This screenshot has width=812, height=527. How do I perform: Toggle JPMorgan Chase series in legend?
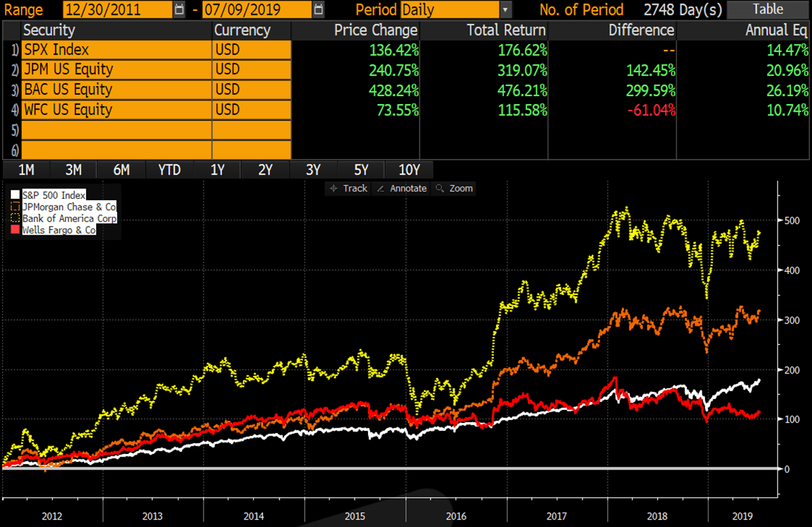pyautogui.click(x=68, y=207)
